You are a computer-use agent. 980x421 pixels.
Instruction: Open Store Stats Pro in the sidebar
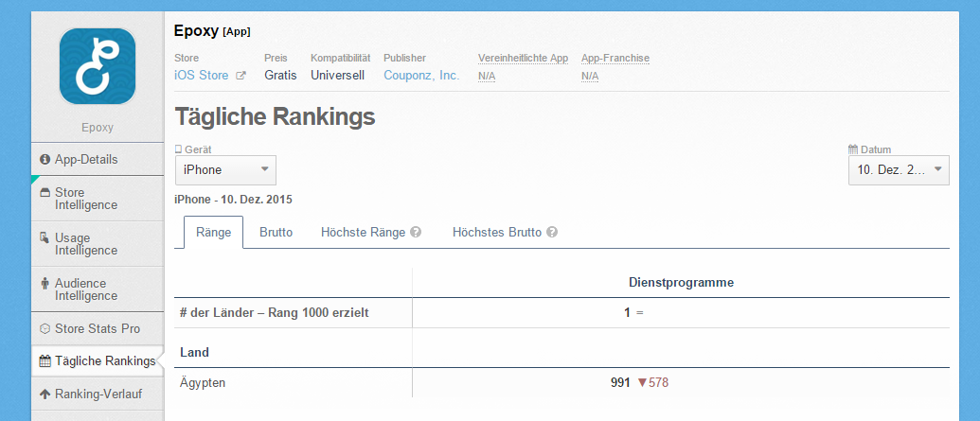click(98, 328)
